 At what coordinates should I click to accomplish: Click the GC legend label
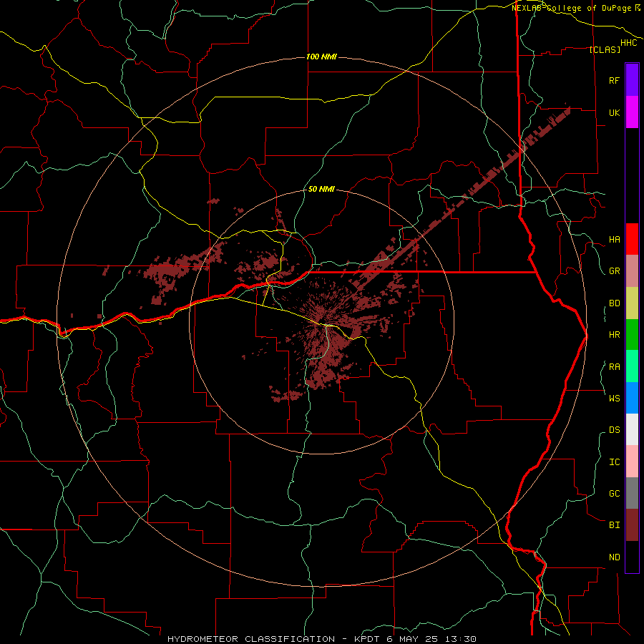pyautogui.click(x=614, y=493)
